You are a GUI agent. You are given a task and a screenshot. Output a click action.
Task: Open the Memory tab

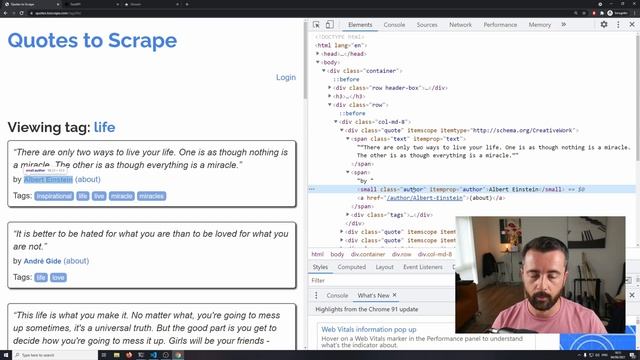click(x=540, y=24)
